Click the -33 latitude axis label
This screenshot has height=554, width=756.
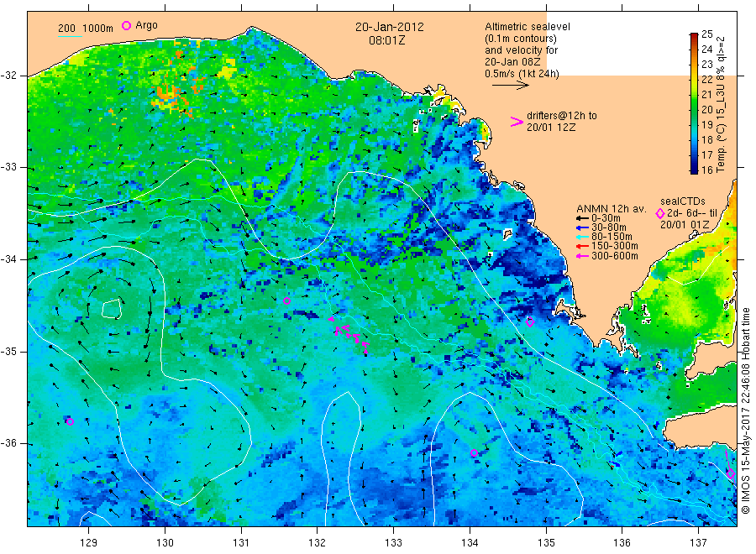pyautogui.click(x=9, y=167)
